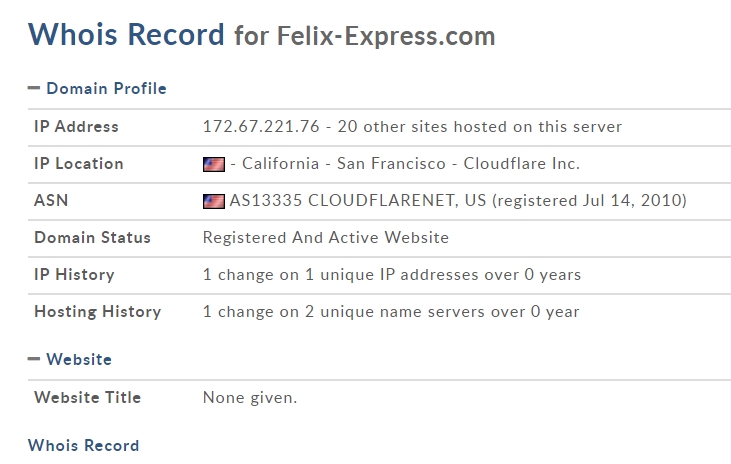Open the 20 other sites hosted link
This screenshot has height=464, width=731.
pos(480,126)
